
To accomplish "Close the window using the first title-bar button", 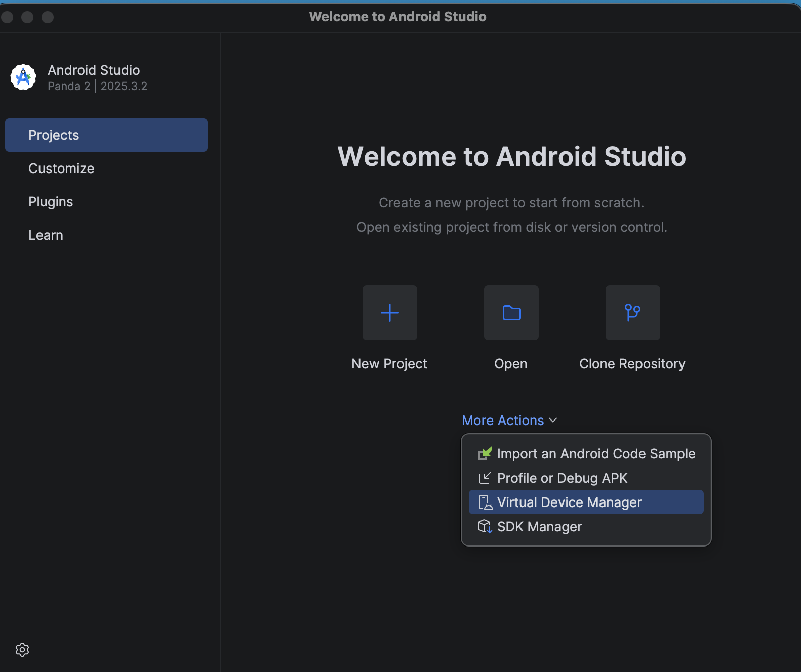I will pyautogui.click(x=7, y=17).
